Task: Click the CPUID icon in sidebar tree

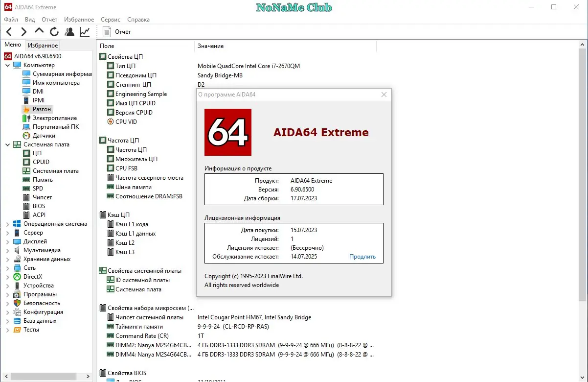Action: click(x=26, y=162)
